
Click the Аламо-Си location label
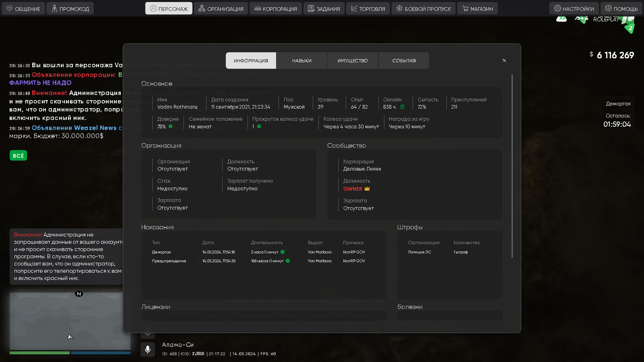pyautogui.click(x=178, y=345)
